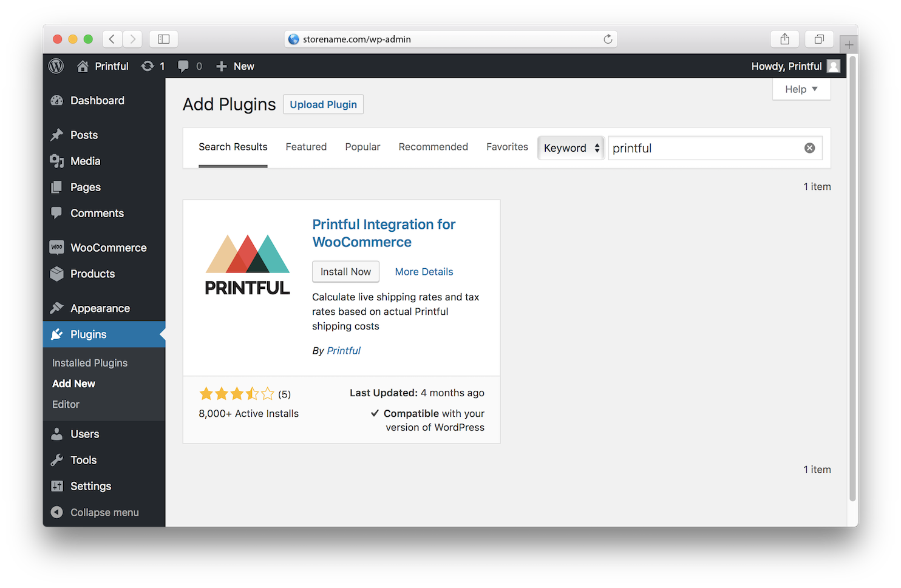Go back in the browser
The image size is (901, 588).
(112, 39)
